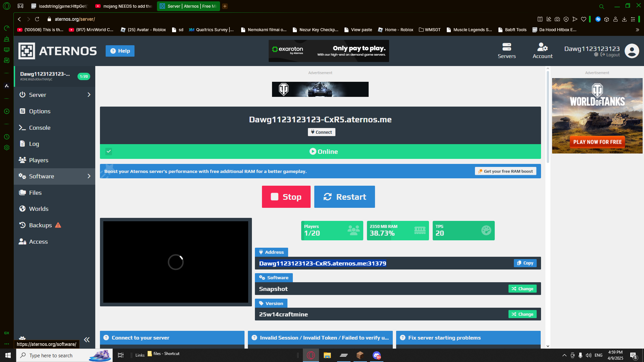Click the snapshot camera icon in the address bar
This screenshot has width=644, height=362.
point(557,19)
